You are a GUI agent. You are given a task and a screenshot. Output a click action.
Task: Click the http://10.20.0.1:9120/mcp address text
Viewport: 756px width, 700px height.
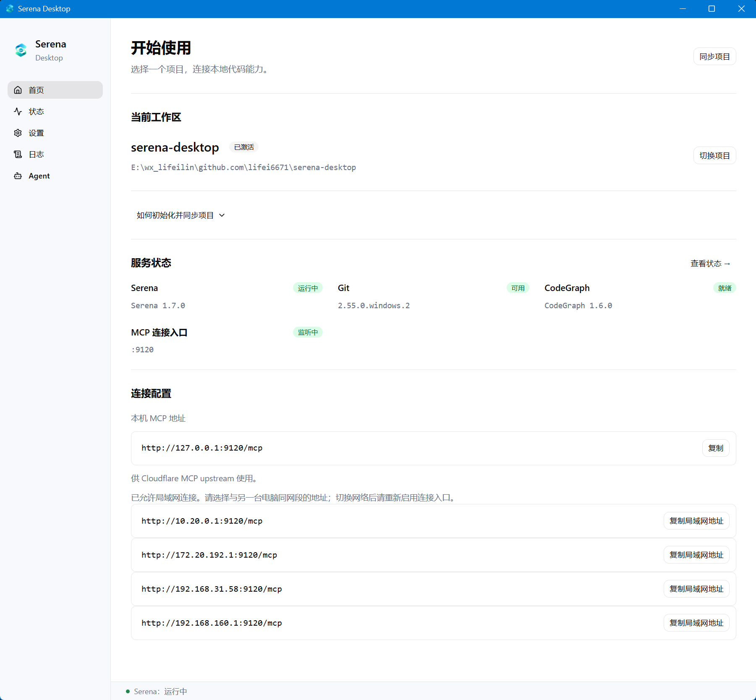(x=202, y=521)
